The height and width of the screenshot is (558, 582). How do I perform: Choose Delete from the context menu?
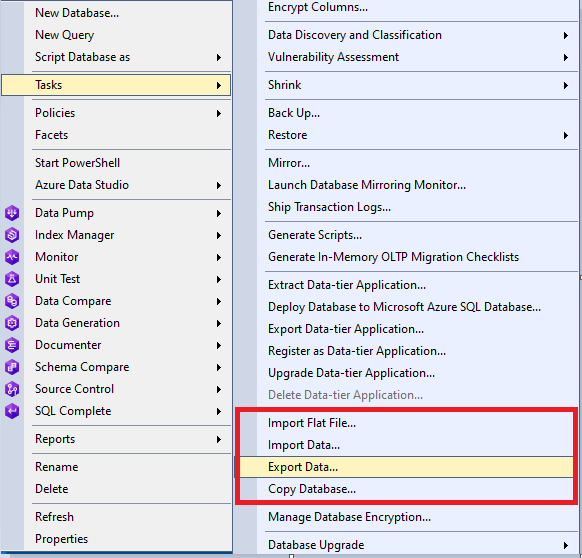point(52,489)
